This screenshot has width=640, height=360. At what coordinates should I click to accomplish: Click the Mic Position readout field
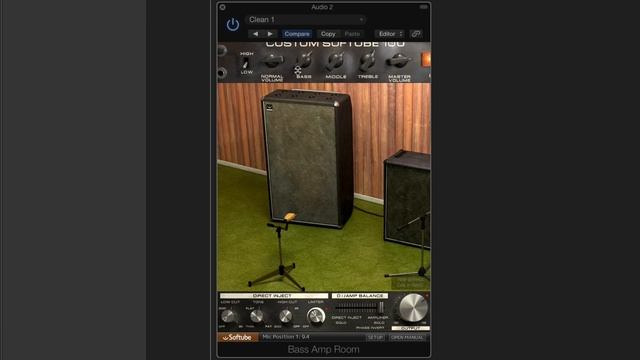(x=311, y=337)
